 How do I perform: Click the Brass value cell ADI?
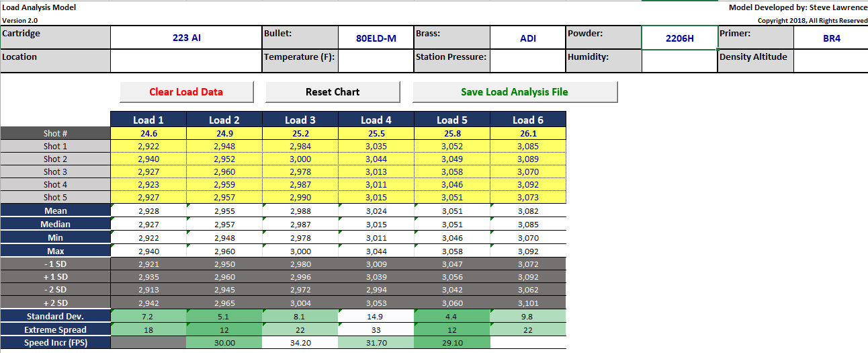(x=527, y=38)
